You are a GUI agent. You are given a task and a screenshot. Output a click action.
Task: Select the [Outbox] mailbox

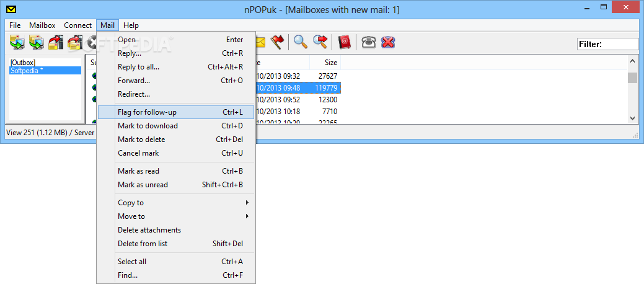click(x=45, y=63)
